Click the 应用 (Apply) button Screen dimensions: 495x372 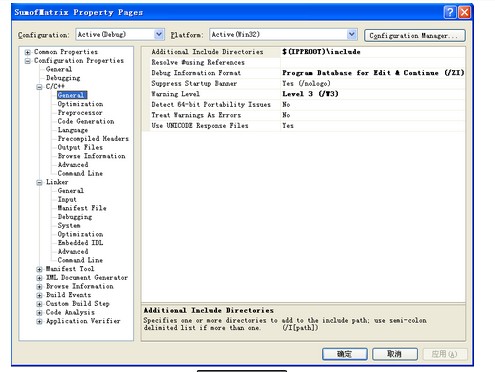coord(445,354)
